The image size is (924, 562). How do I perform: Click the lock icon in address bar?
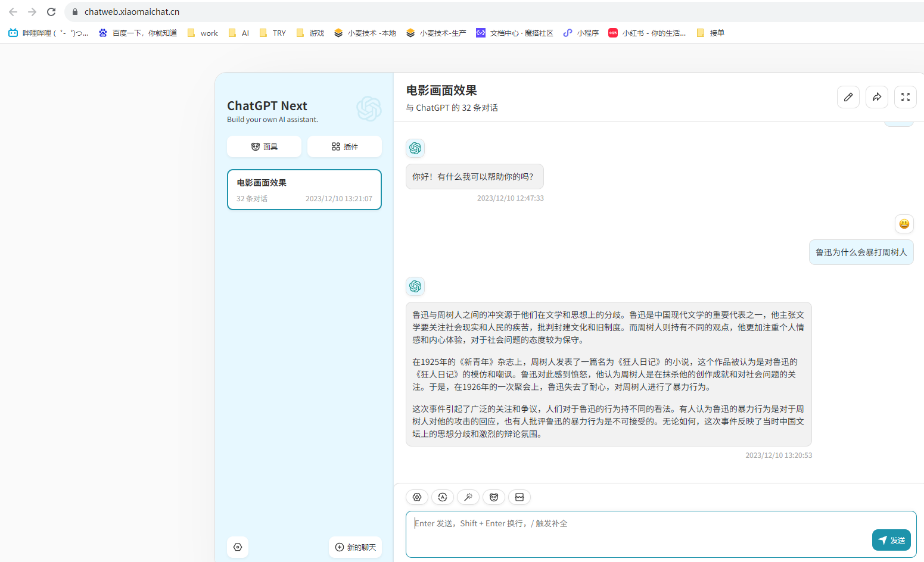(x=75, y=12)
